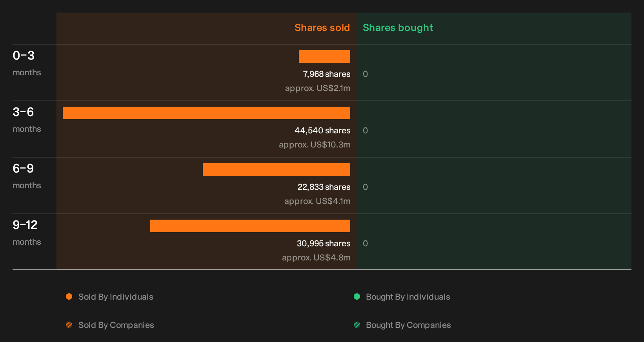Click the striped Bought By Companies legend icon
Screen dimensions: 644x342
point(357,325)
